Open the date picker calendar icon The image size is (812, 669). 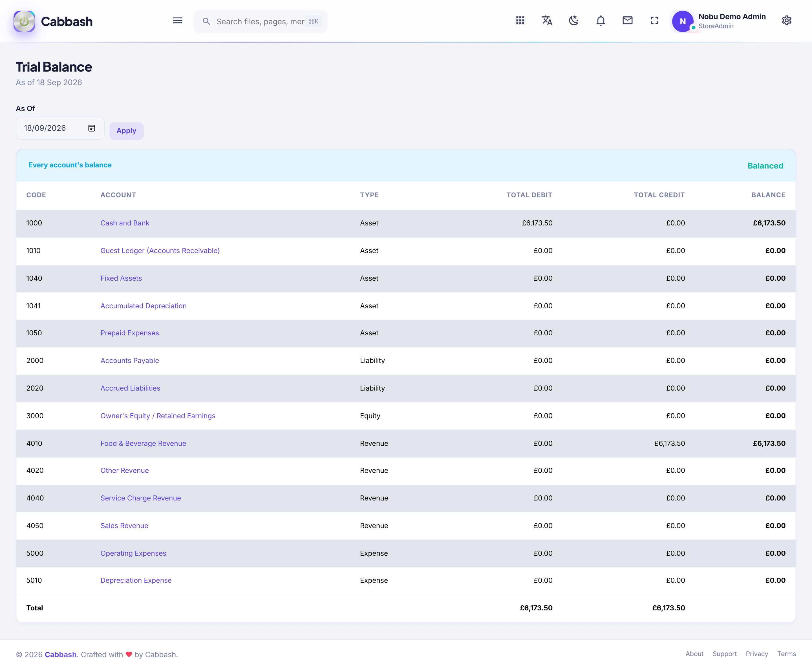(91, 128)
